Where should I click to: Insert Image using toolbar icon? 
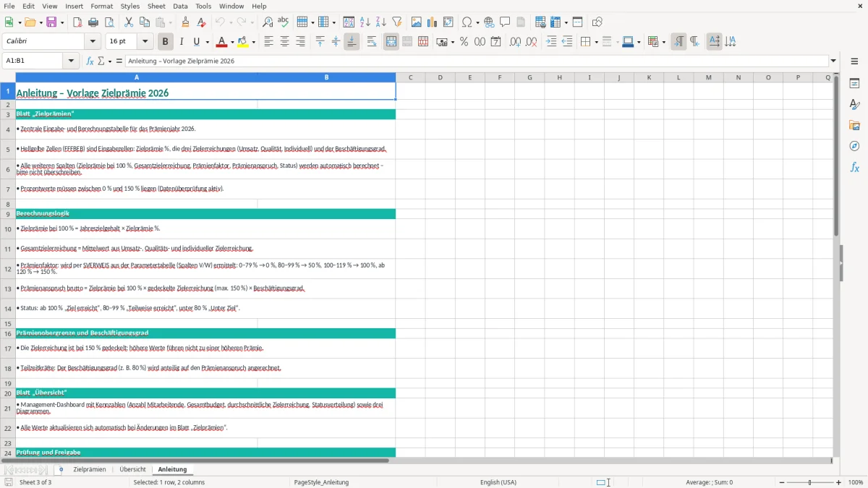click(x=417, y=22)
